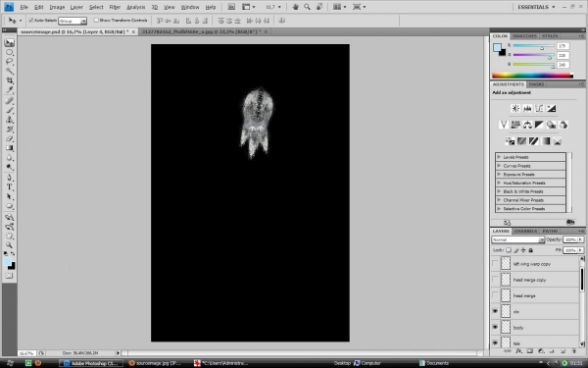Switch to the Channels tab

point(525,231)
